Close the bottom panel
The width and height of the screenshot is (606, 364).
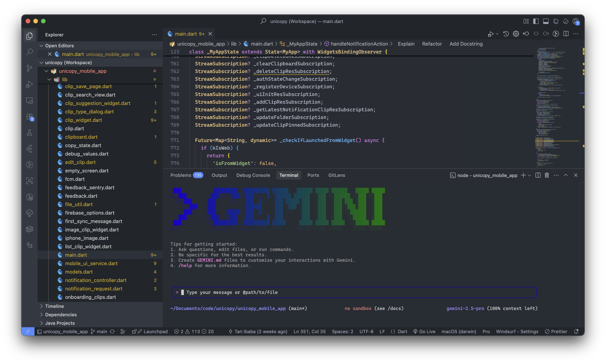(576, 175)
